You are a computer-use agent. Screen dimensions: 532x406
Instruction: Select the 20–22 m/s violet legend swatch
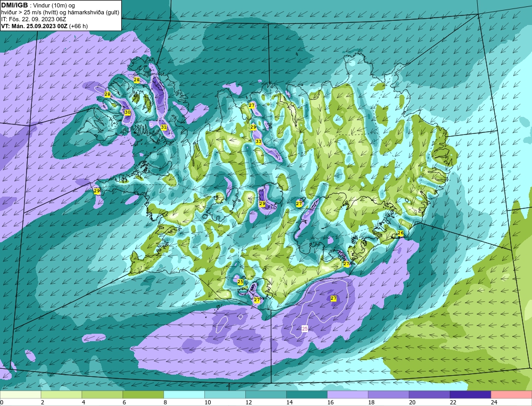(429, 394)
